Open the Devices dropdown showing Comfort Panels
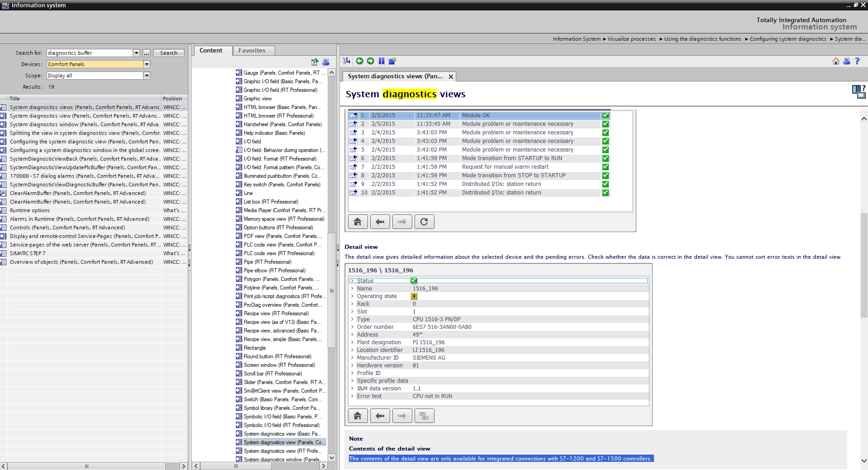868x470 pixels. 147,64
